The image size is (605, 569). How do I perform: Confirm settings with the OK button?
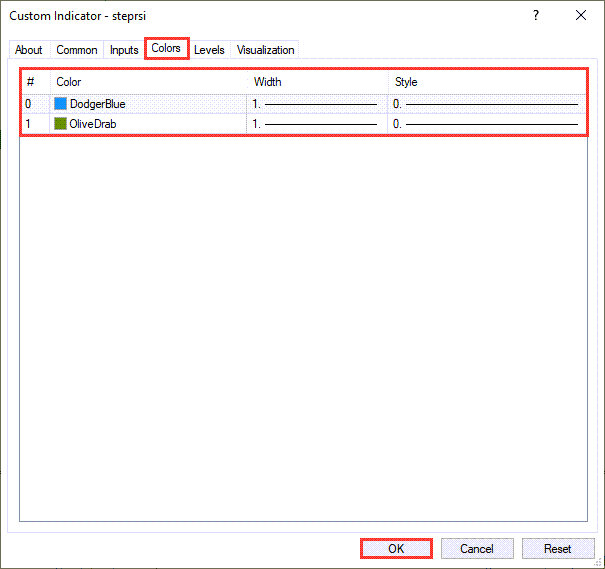pos(396,549)
